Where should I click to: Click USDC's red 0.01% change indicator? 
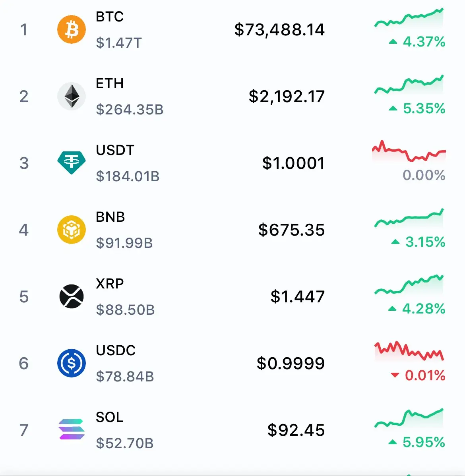point(418,375)
